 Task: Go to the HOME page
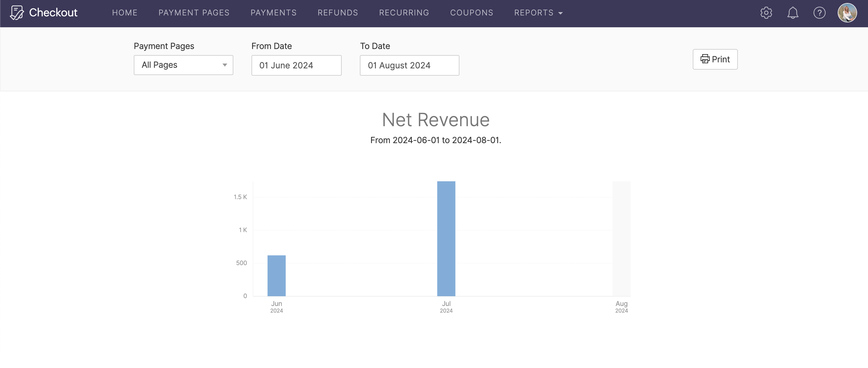pos(124,13)
